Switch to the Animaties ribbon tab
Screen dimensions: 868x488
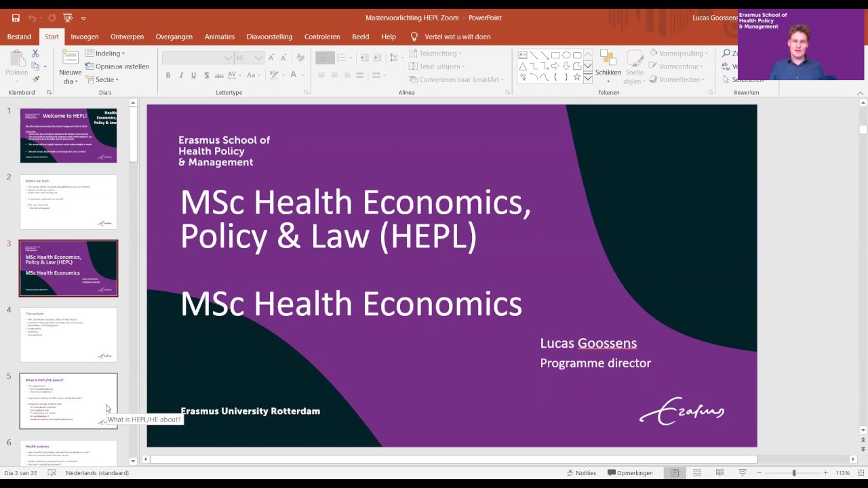point(220,37)
